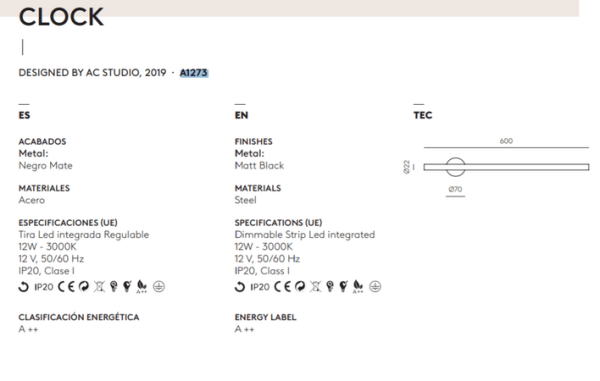The height and width of the screenshot is (381, 600).
Task: Click the ENERGY LABEL heading
Action: [265, 317]
